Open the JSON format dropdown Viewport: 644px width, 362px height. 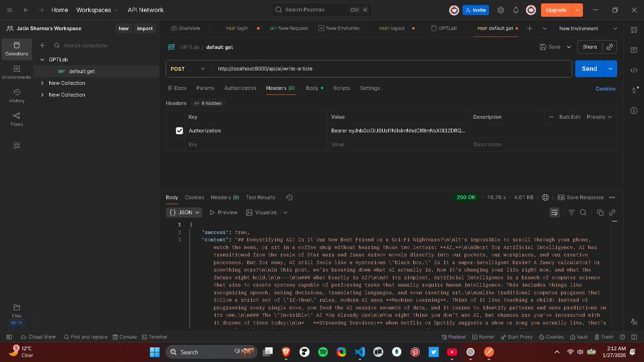coord(185,212)
